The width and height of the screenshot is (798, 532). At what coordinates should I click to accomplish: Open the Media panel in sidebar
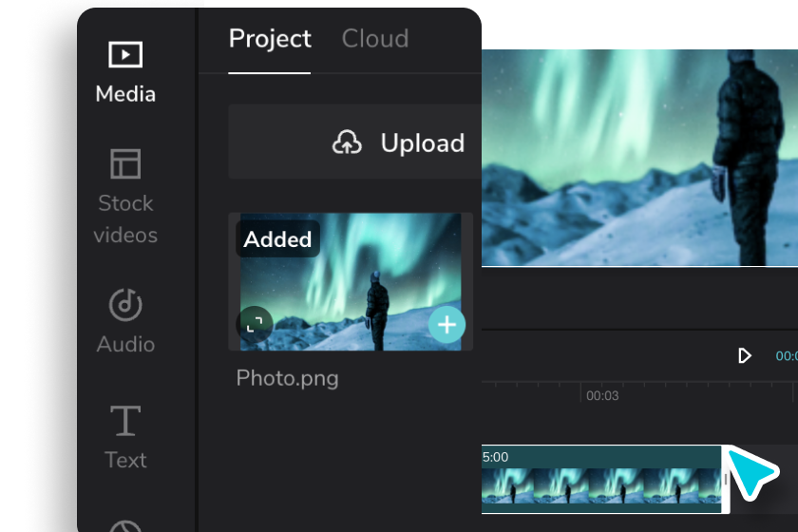pos(125,72)
